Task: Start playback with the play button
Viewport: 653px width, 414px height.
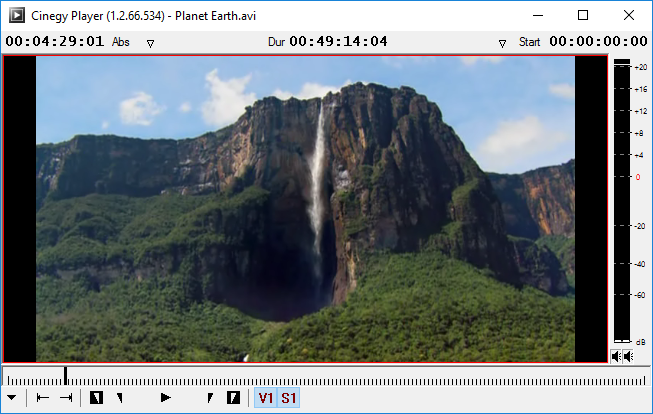Action: (x=166, y=398)
